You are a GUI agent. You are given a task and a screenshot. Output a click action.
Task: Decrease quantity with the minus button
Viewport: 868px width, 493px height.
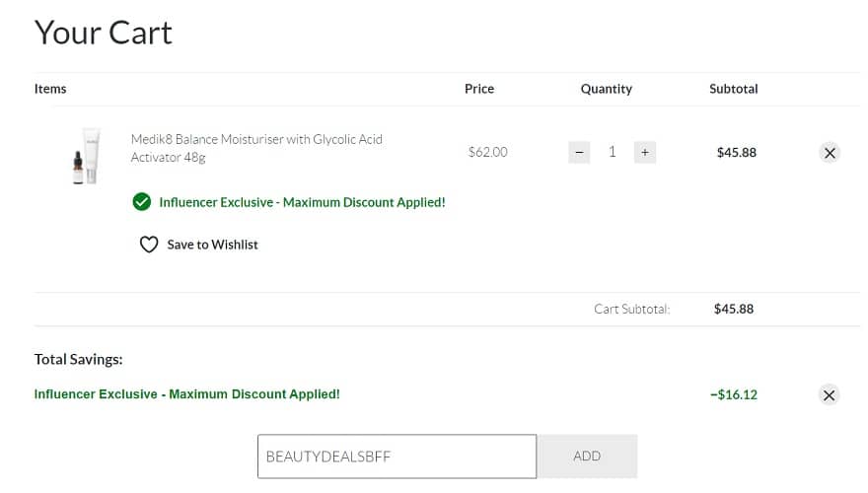[580, 152]
